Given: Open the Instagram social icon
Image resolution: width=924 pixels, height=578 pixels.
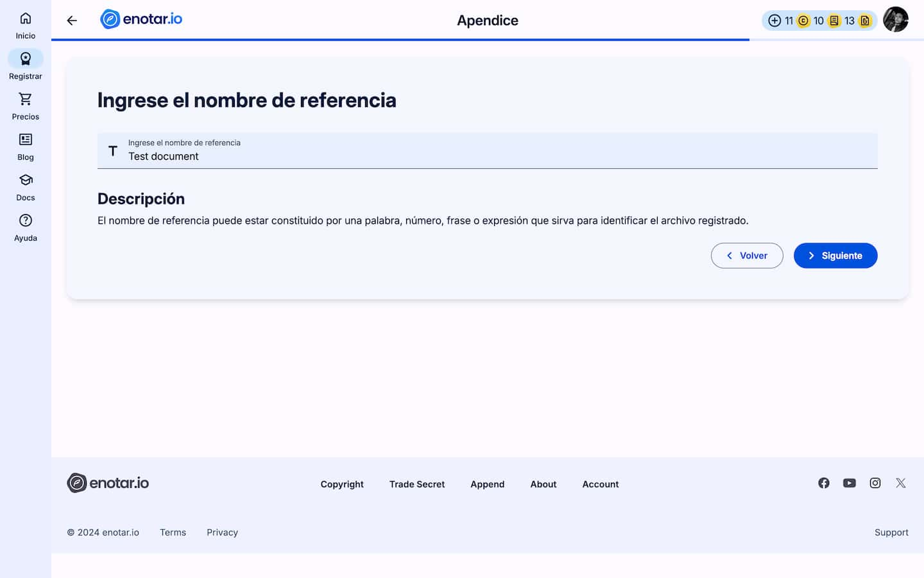Looking at the screenshot, I should pyautogui.click(x=875, y=483).
